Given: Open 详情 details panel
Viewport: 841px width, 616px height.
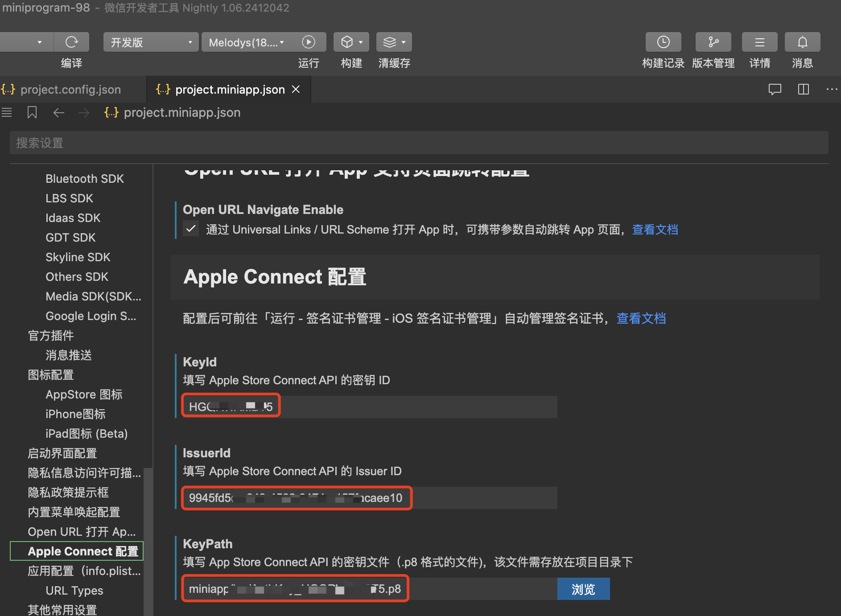Looking at the screenshot, I should pos(760,42).
